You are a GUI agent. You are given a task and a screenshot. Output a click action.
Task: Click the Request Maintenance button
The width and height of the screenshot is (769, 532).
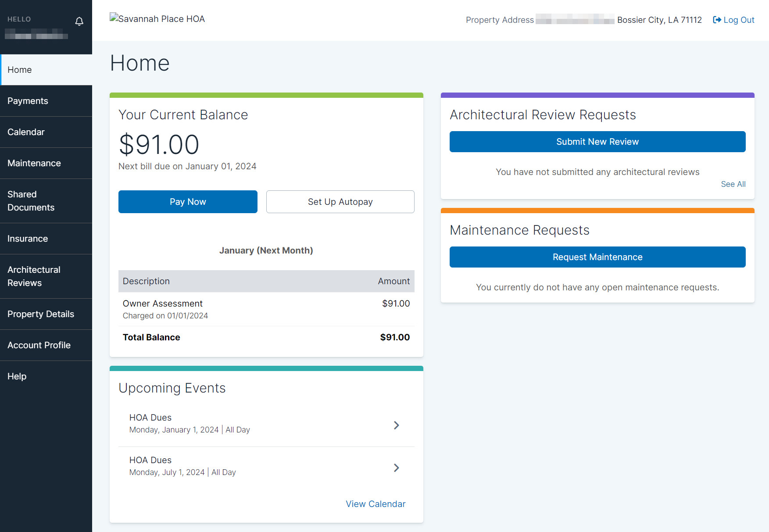point(597,257)
